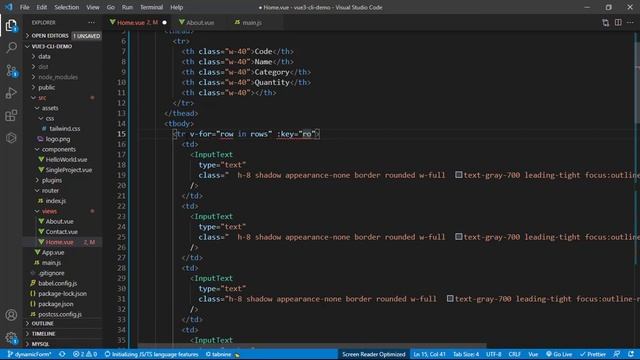Switch to the About.vue editor tab
Image resolution: width=640 pixels, height=360 pixels.
(200, 22)
